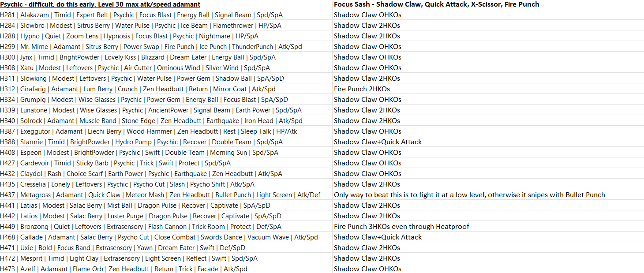Select the H427 Gardevoir cell
Screen dimensions: 644x273
tap(115, 163)
